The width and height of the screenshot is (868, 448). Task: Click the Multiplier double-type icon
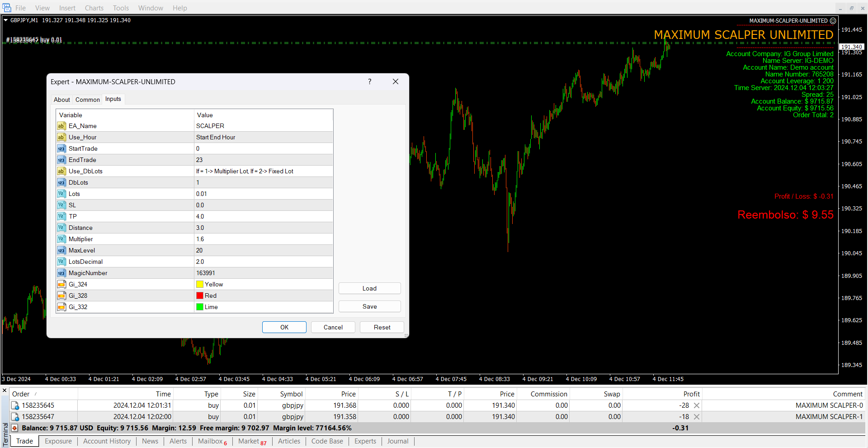[x=61, y=239]
